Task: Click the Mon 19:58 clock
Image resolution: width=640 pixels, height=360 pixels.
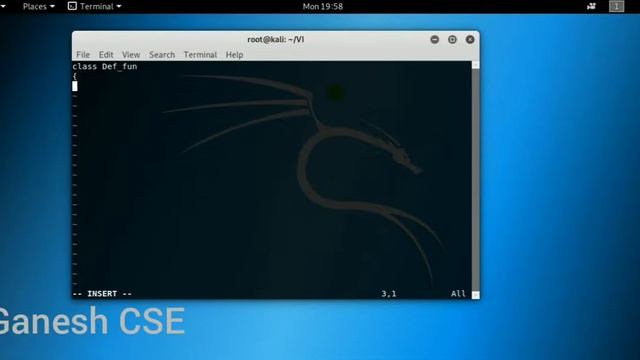Action: pos(322,7)
